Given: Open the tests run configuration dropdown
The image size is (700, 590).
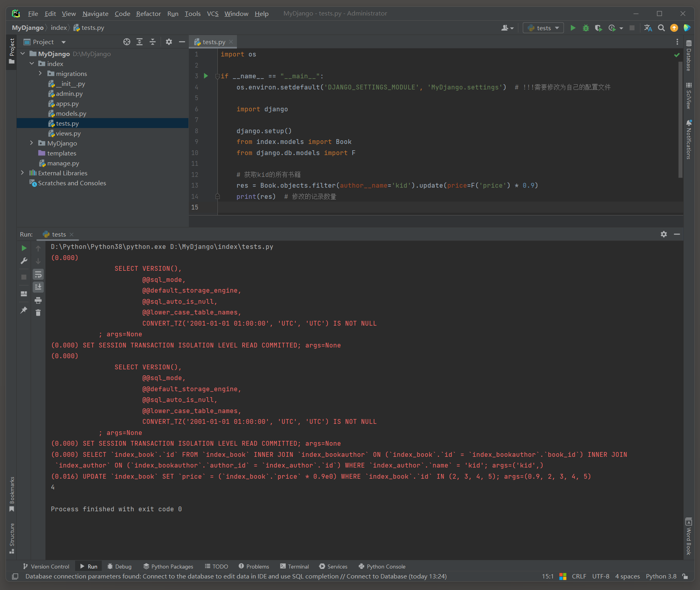Looking at the screenshot, I should point(543,28).
